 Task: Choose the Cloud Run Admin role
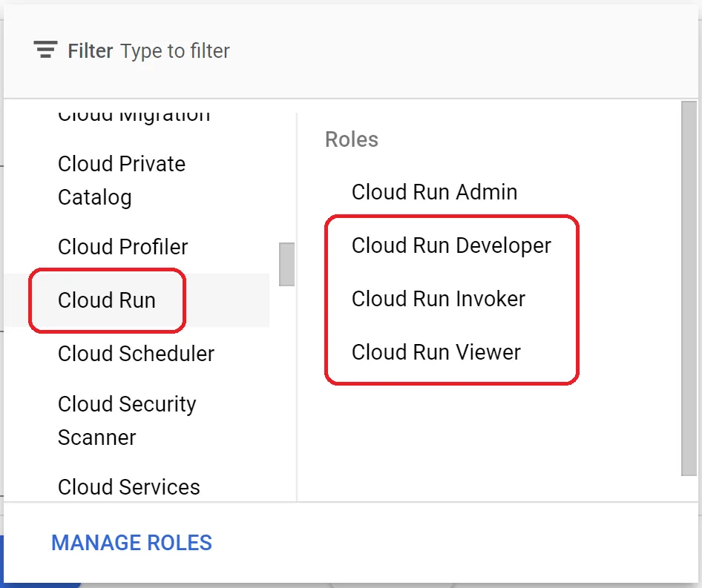tap(434, 192)
